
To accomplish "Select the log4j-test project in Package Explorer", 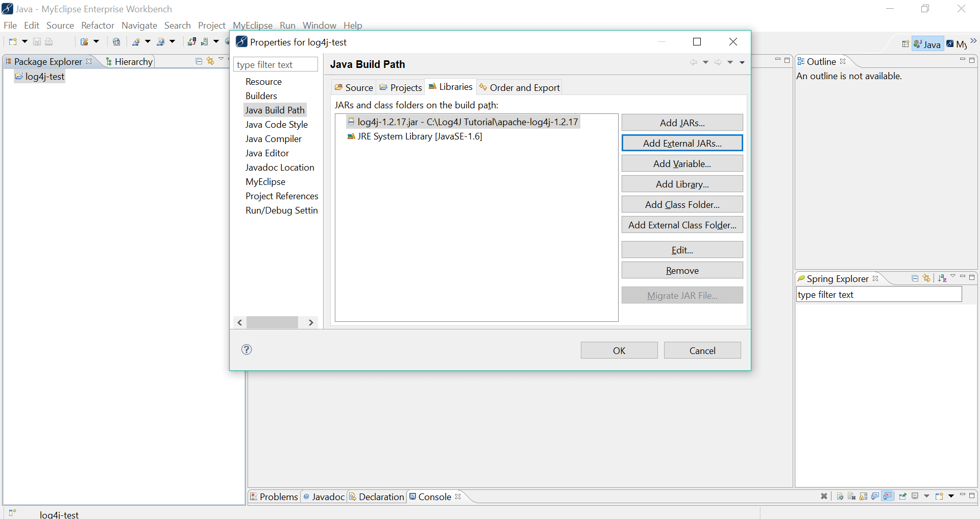I will tap(40, 77).
